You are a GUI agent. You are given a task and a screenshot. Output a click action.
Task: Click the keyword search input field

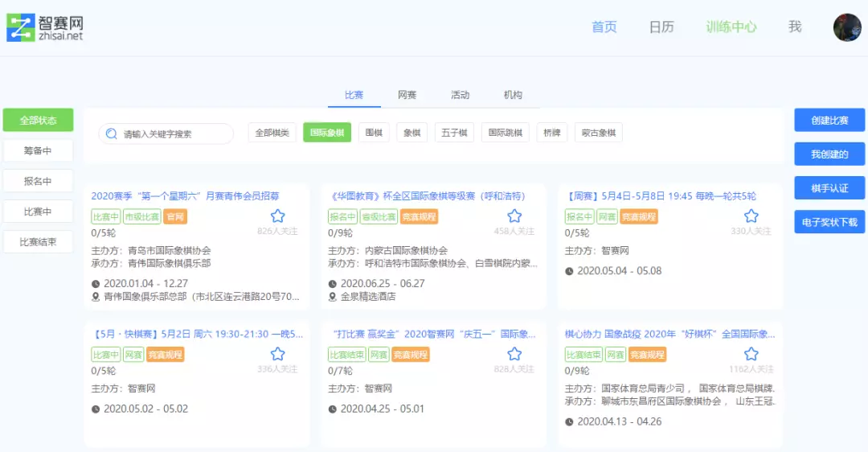(x=174, y=134)
